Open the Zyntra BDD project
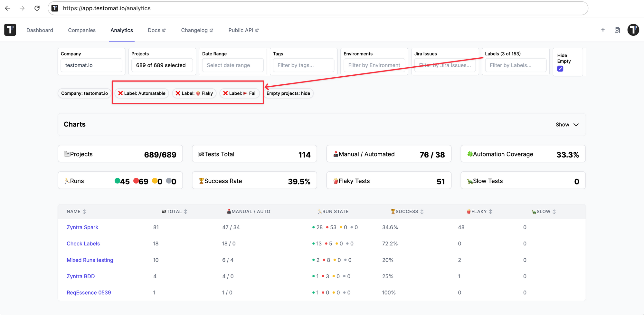This screenshot has width=644, height=315. tap(80, 276)
